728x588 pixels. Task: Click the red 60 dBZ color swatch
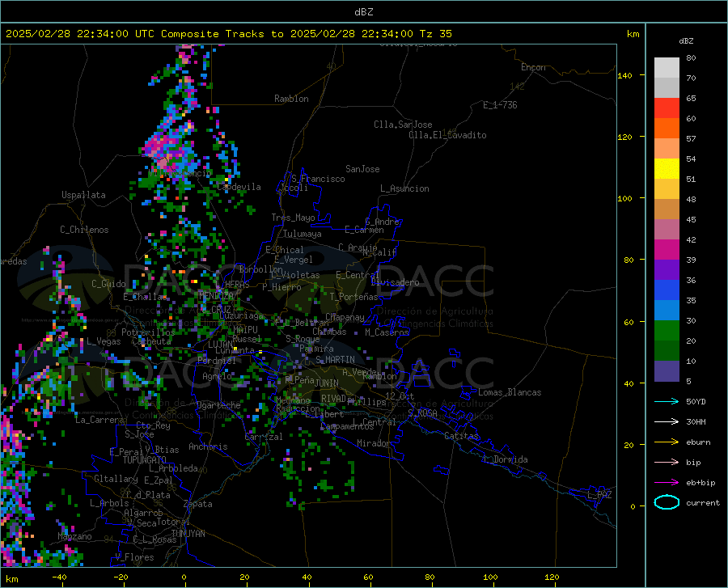coord(667,108)
